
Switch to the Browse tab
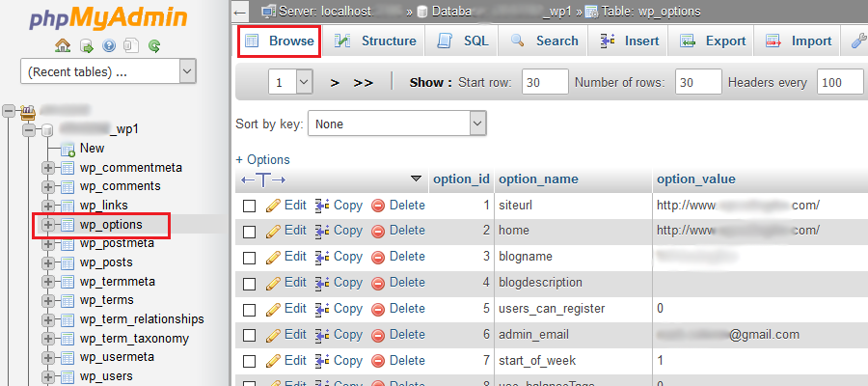click(279, 41)
